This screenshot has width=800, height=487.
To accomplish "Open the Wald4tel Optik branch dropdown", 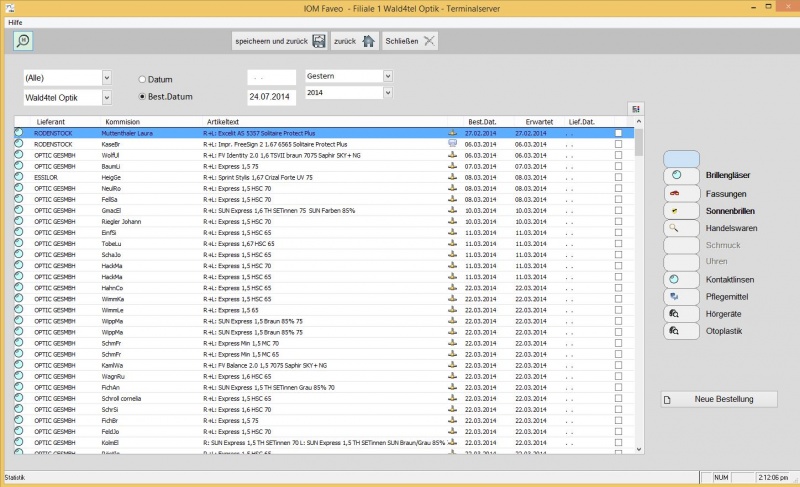I will pos(106,97).
